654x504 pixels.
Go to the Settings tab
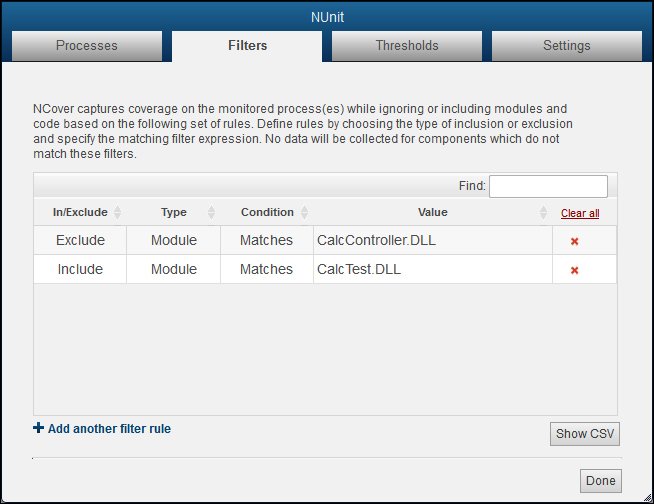(x=567, y=45)
